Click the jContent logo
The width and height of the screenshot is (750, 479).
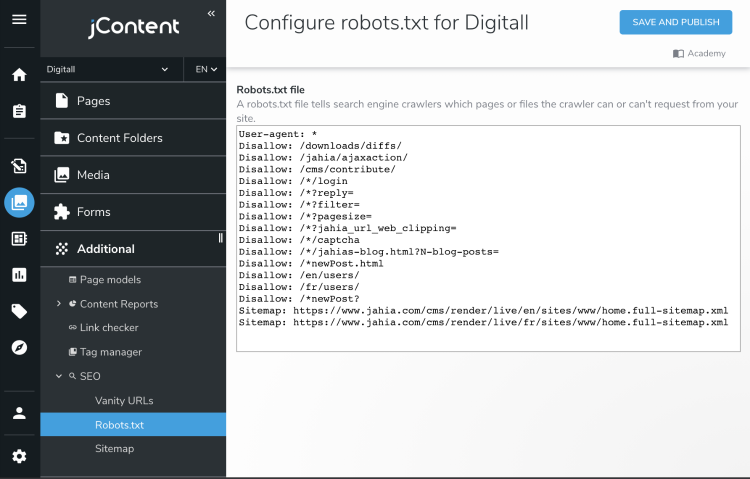[133, 27]
